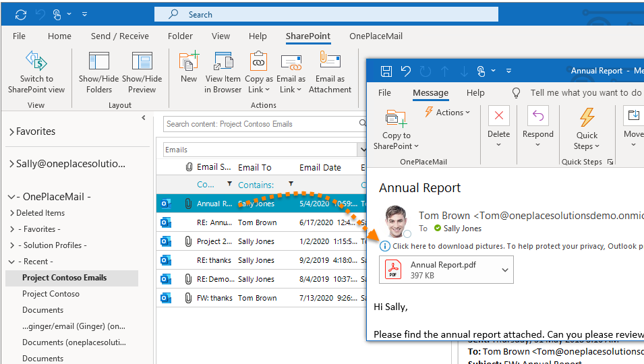This screenshot has width=644, height=364.
Task: Open the Help tab in main window
Action: pos(258,36)
